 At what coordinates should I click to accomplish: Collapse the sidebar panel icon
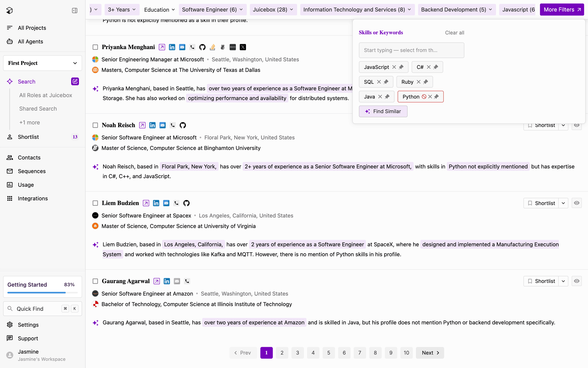coord(75,10)
